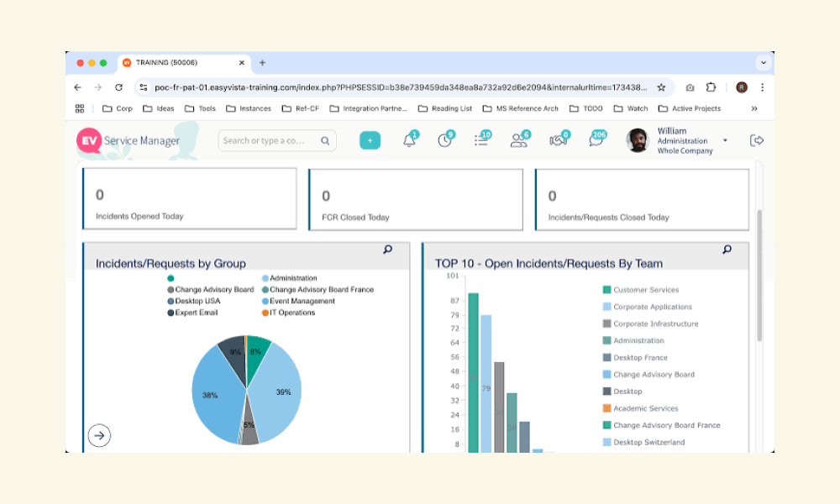This screenshot has height=504, width=840.
Task: Open the FCR Closed Today card
Action: pyautogui.click(x=416, y=200)
